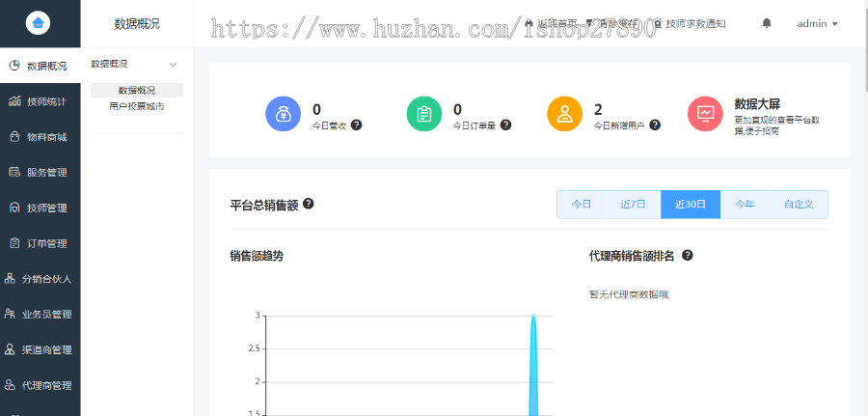
Task: Open the admin user dropdown
Action: pos(817,23)
